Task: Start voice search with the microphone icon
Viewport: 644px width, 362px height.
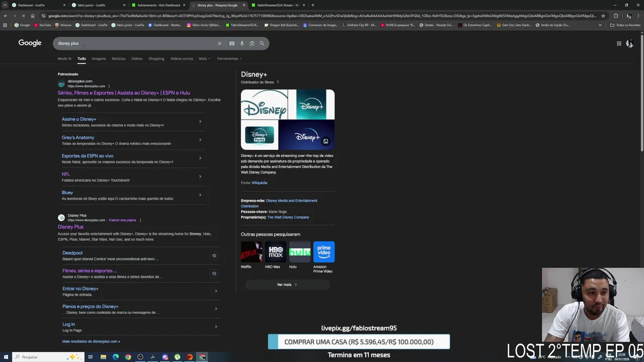Action: click(x=242, y=43)
